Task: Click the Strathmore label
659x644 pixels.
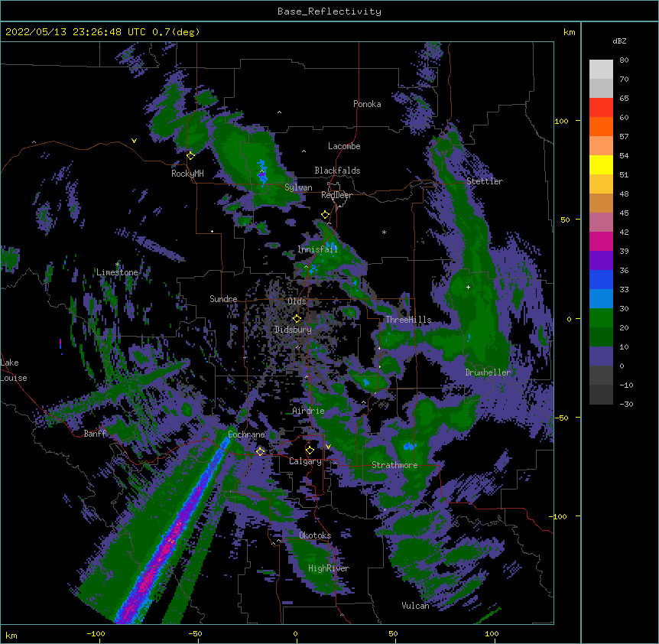Action: (394, 465)
